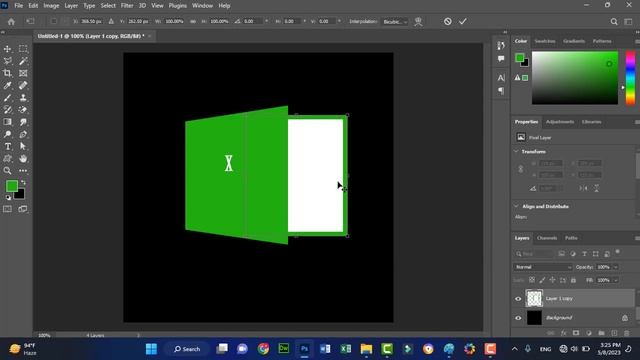Delete layer using the trash icon
Viewport: 640px width, 360px height.
[x=627, y=333]
